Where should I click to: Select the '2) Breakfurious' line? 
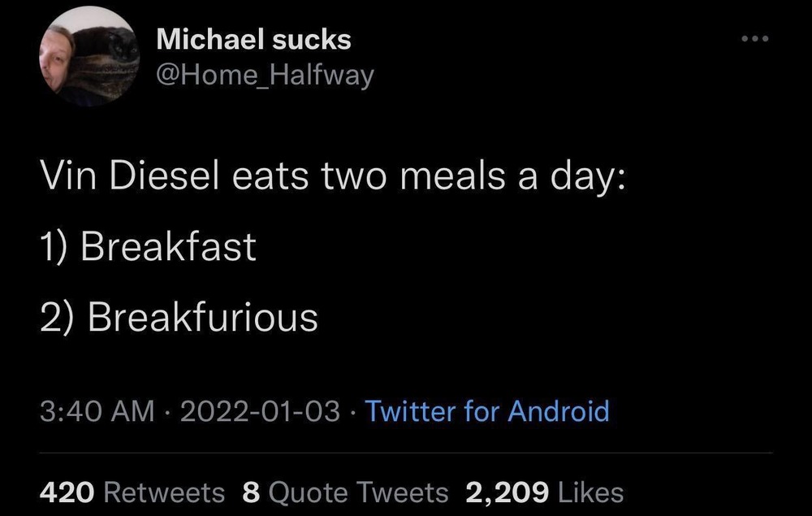[179, 317]
